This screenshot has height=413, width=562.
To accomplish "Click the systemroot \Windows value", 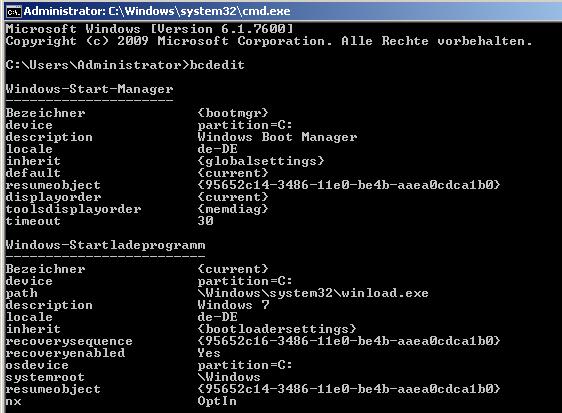I will [x=229, y=377].
